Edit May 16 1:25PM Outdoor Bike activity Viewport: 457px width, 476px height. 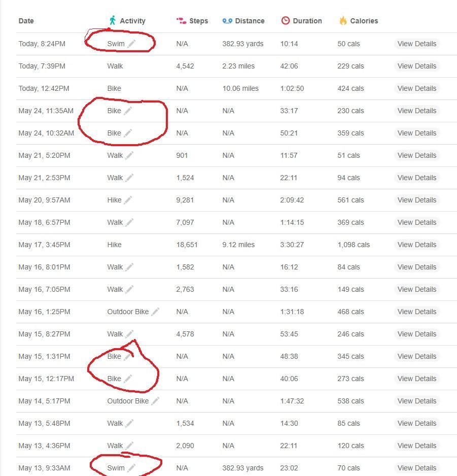[x=155, y=312]
